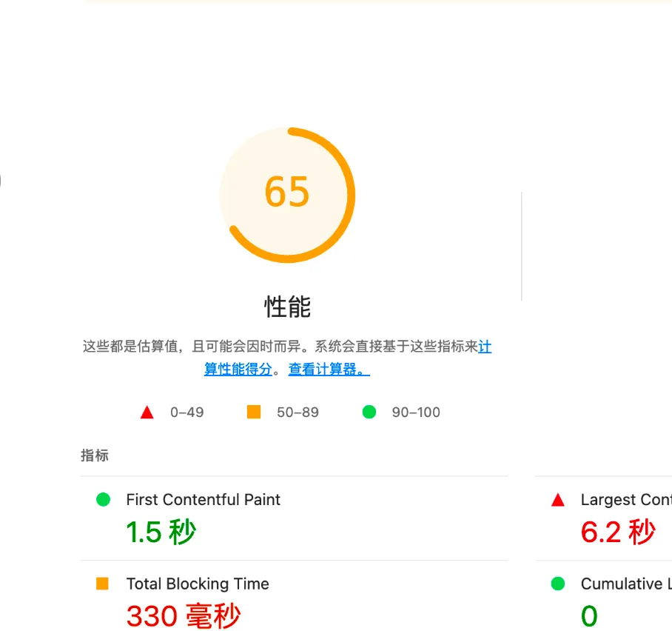The image size is (672, 631).
Task: Click green dot beside Cumulative Layout Shift
Action: tap(558, 584)
